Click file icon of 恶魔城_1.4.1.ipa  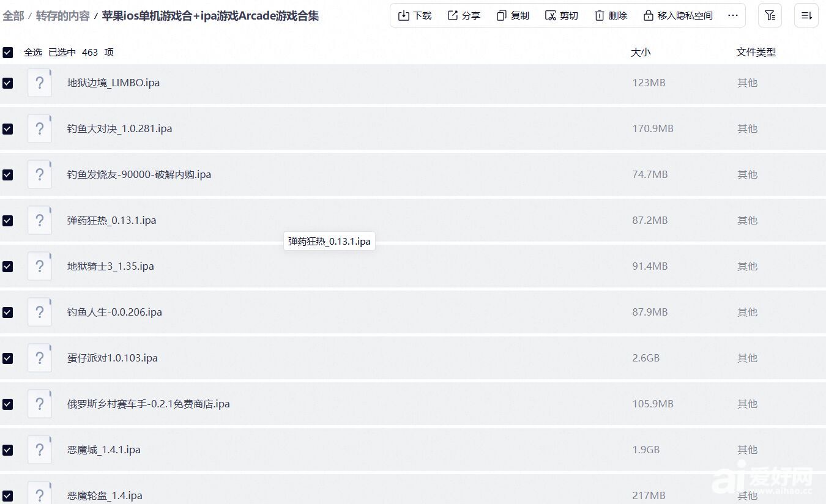point(40,450)
